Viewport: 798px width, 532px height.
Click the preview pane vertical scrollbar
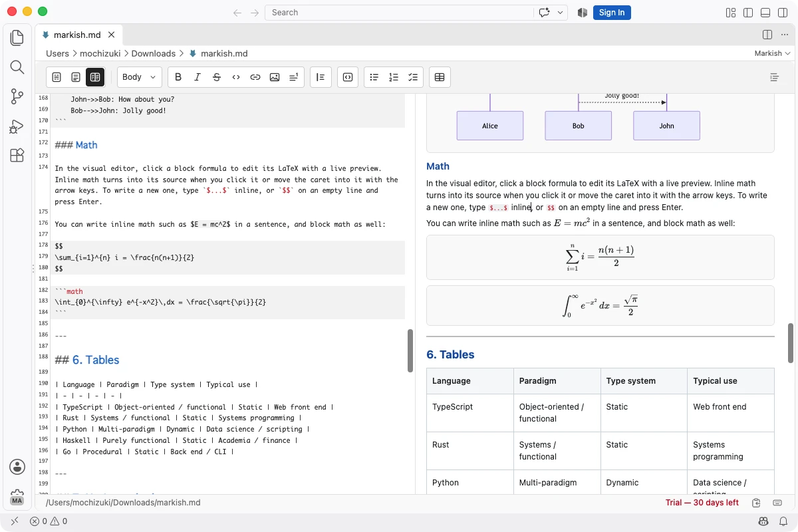[x=791, y=343]
